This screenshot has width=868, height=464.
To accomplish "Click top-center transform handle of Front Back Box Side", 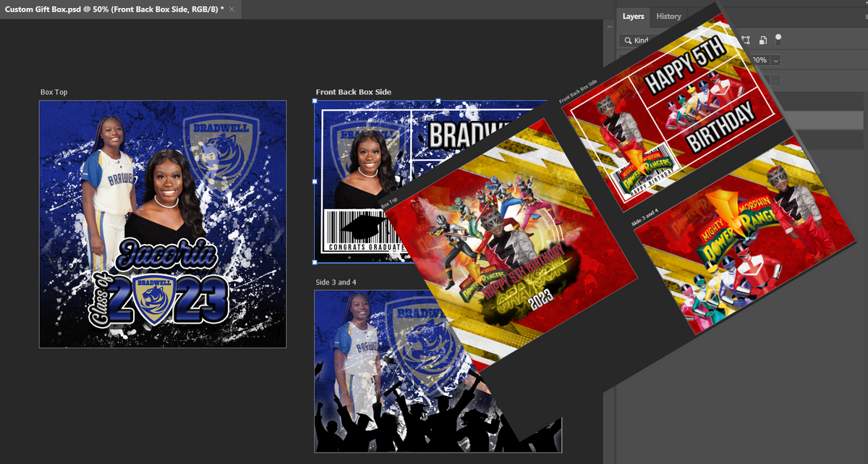I will click(438, 101).
